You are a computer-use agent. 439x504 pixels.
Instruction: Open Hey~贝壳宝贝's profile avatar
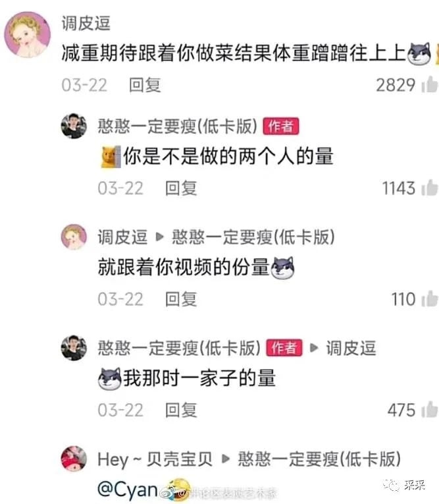(x=74, y=459)
